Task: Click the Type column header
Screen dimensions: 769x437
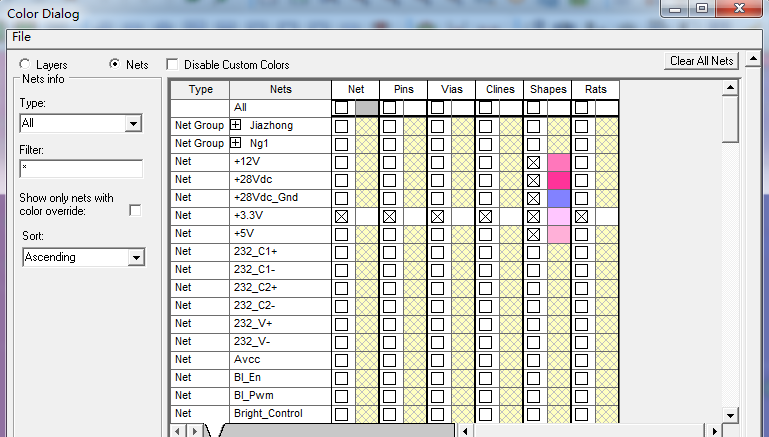Action: (x=200, y=89)
